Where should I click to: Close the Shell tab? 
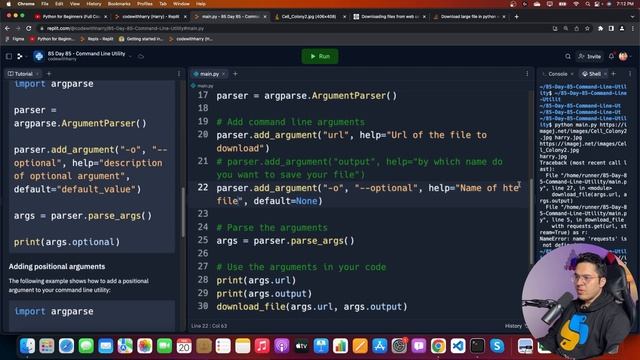605,74
